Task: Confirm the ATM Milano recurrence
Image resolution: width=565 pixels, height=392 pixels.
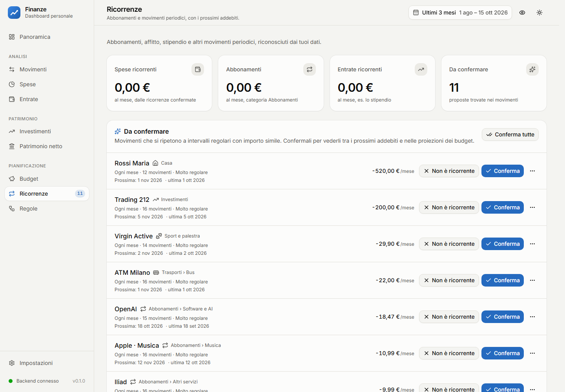Action: pos(503,280)
